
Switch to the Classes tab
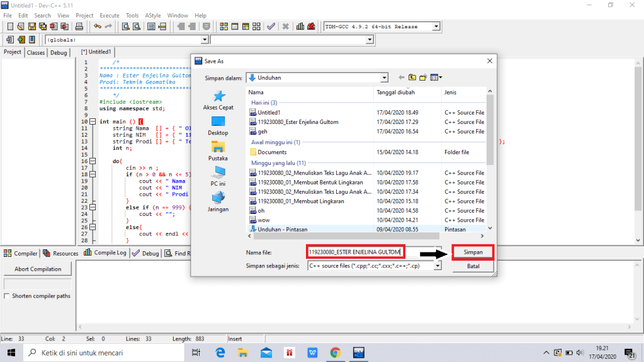(36, 52)
